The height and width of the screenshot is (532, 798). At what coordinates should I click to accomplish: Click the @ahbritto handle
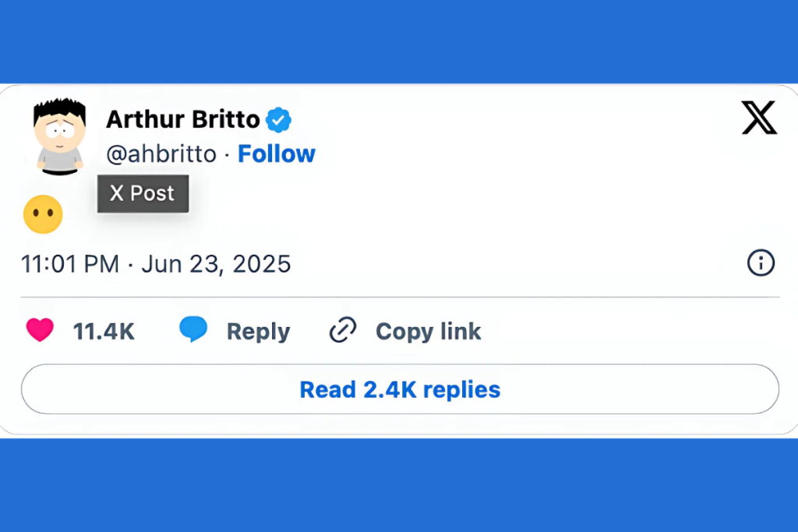point(161,154)
